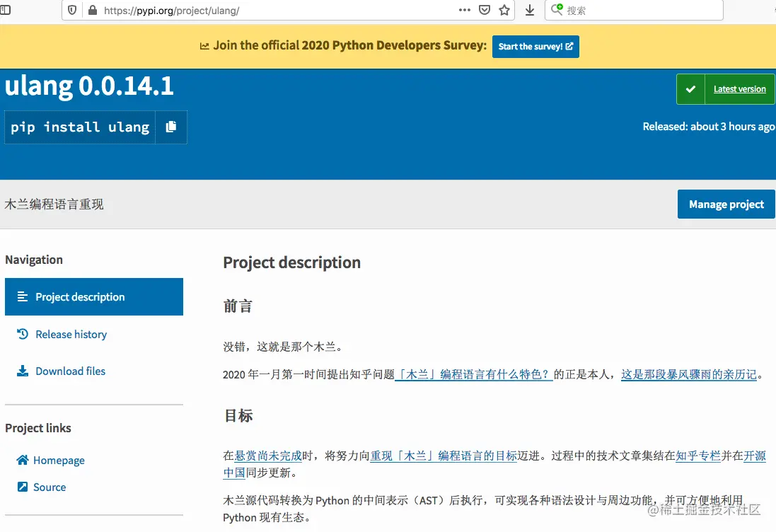
Task: Open the project Source link
Action: coord(50,487)
